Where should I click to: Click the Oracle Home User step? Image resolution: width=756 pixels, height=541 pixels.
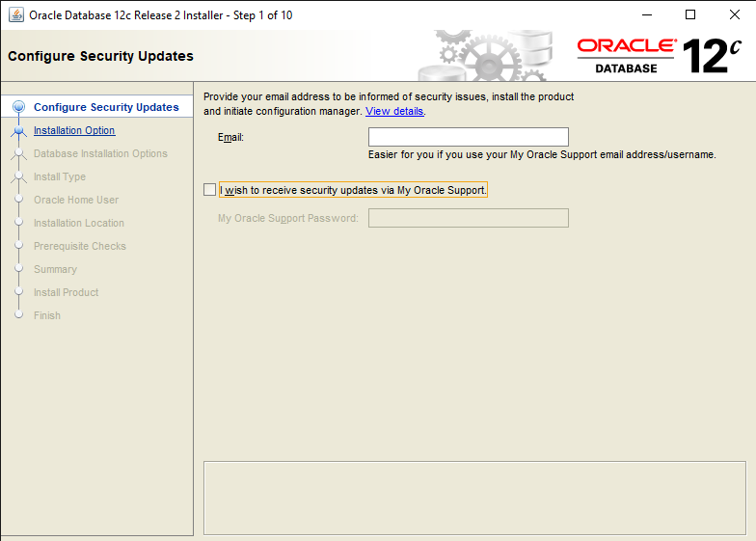point(76,200)
